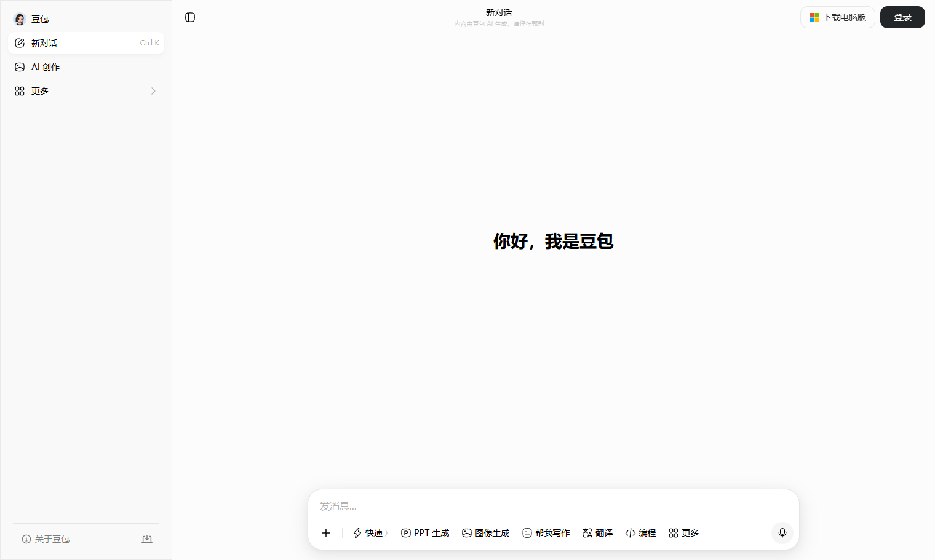The height and width of the screenshot is (560, 935).
Task: Click the 登录 login button
Action: (x=902, y=17)
